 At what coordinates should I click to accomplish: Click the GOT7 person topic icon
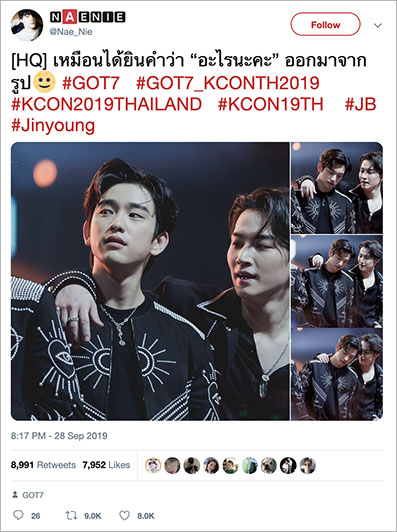click(x=15, y=495)
